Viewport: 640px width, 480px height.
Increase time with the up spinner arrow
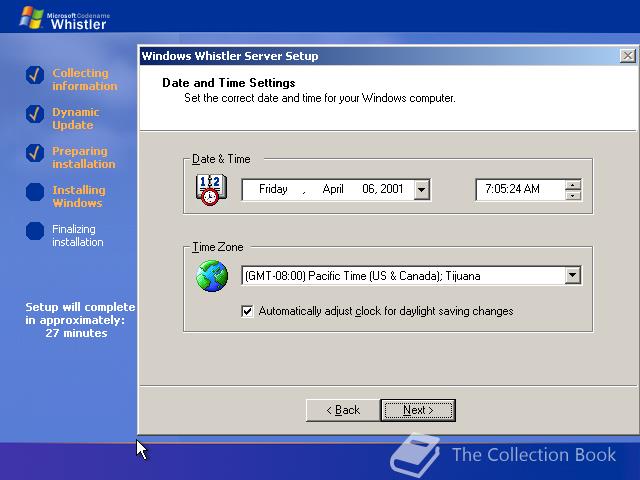[573, 185]
